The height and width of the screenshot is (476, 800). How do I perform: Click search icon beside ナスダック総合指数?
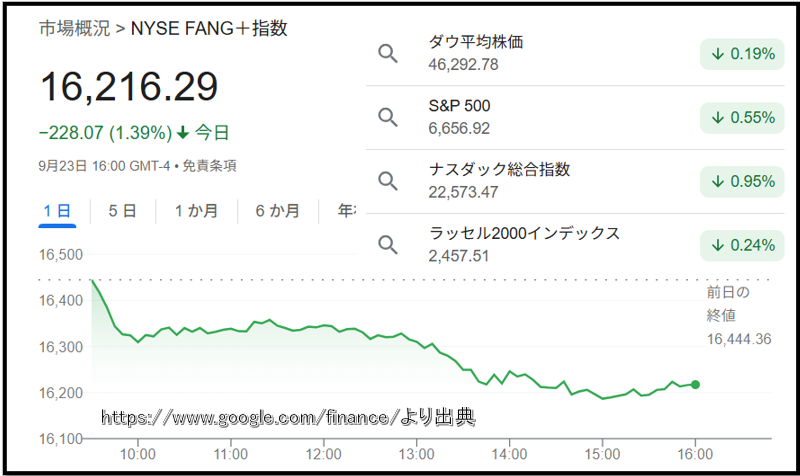coord(388,181)
